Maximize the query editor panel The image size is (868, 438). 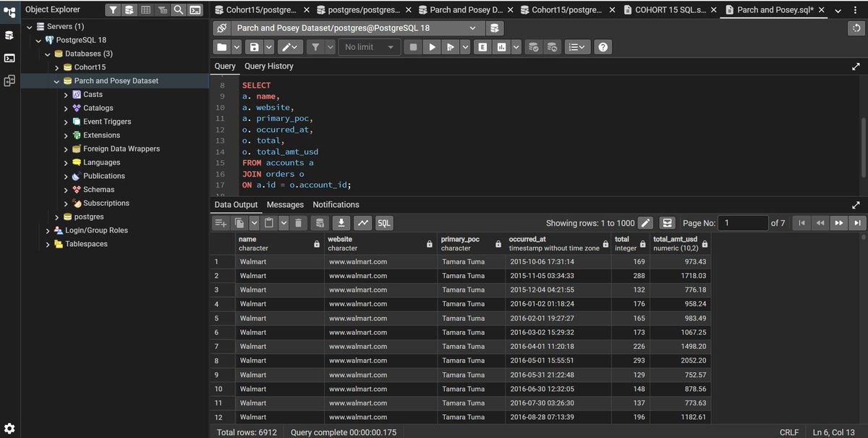[856, 66]
